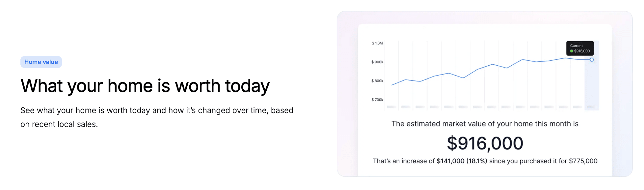The image size is (644, 190).
Task: Click the $775,000 purchase price text
Action: (x=583, y=161)
